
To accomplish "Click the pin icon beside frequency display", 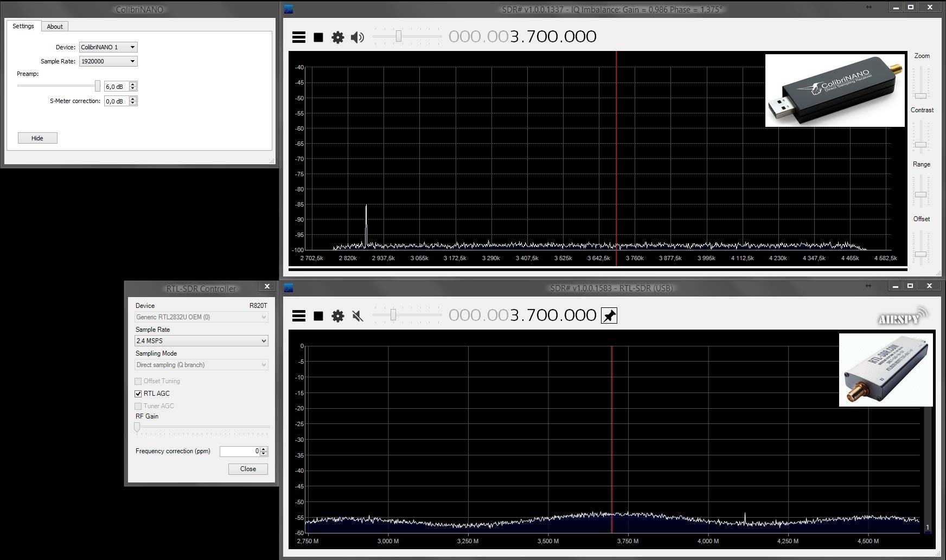I will (609, 316).
